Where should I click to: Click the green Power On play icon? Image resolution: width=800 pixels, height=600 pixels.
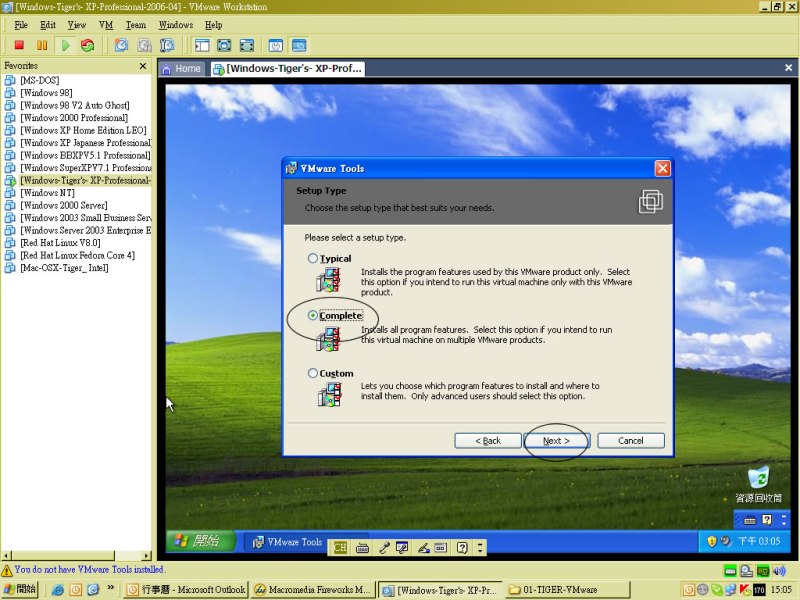(x=65, y=45)
